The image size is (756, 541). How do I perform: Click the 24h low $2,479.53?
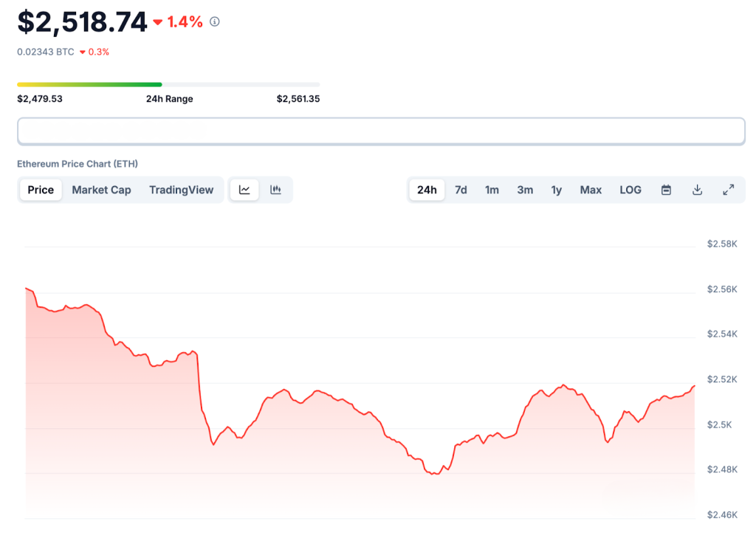[40, 99]
